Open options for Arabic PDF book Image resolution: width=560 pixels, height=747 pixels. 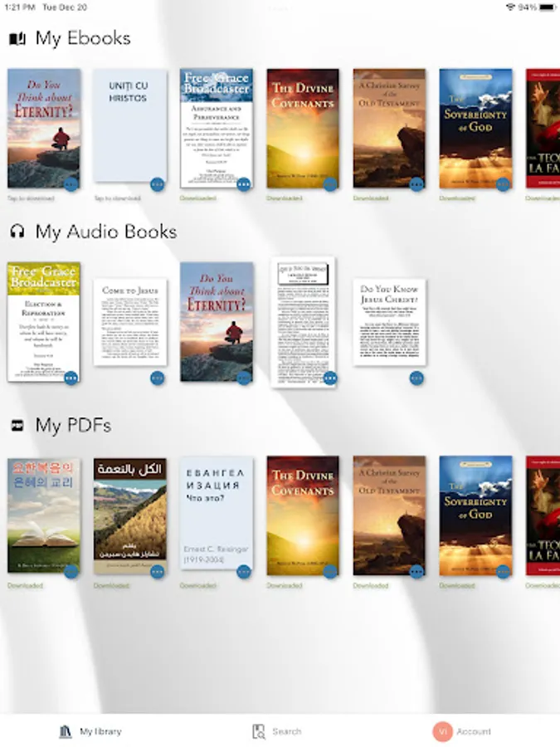click(x=157, y=571)
